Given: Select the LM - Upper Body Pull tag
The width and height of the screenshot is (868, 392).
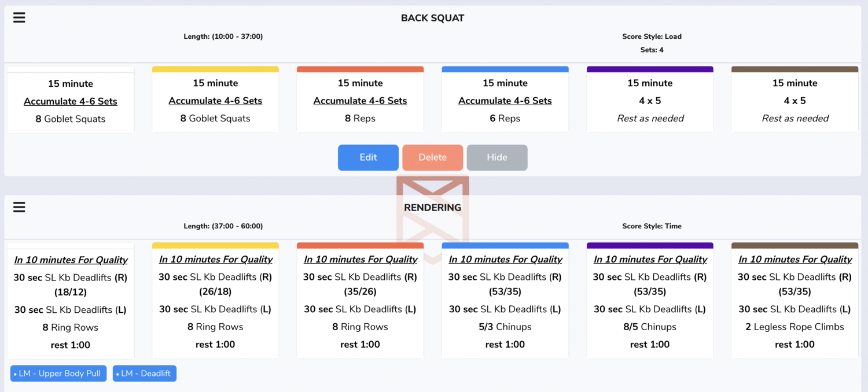Looking at the screenshot, I should click(58, 373).
